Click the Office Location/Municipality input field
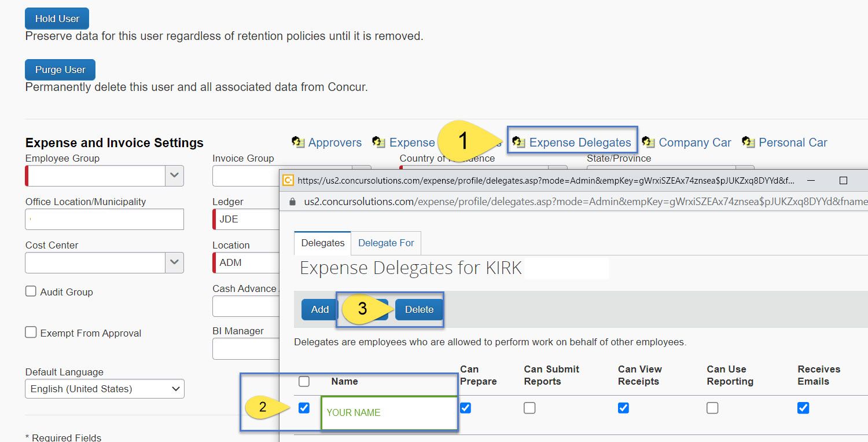 105,220
